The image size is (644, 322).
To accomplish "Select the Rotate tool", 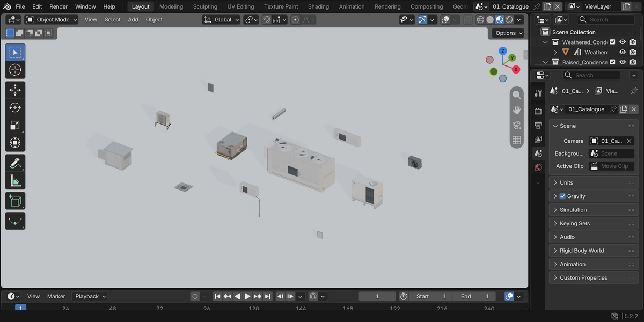I will pyautogui.click(x=15, y=107).
